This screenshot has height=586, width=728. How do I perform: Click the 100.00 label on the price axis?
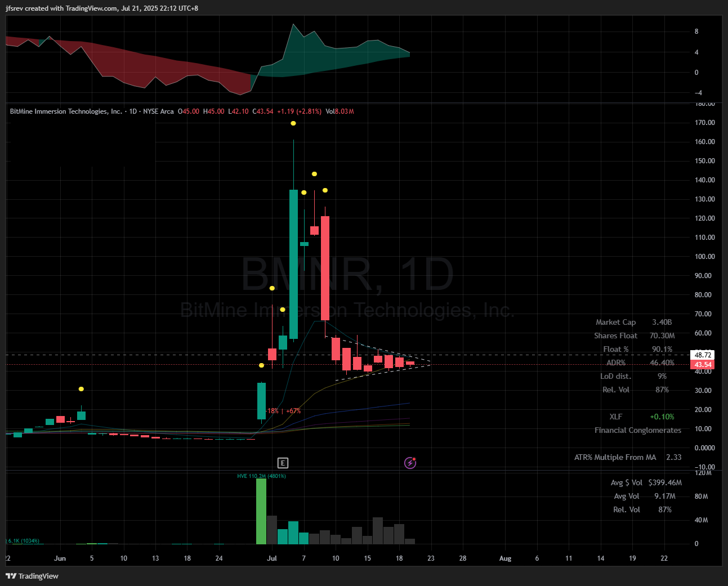point(705,257)
